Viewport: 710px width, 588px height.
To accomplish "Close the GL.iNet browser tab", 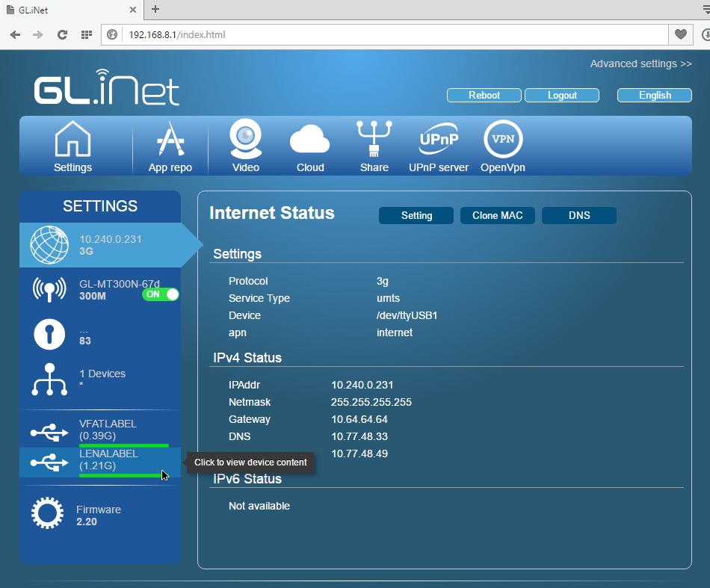I will (x=133, y=10).
